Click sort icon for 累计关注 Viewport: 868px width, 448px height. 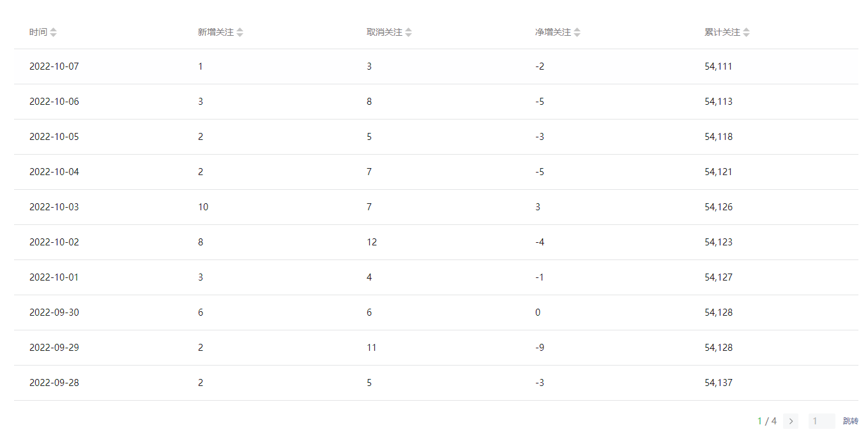coord(747,33)
